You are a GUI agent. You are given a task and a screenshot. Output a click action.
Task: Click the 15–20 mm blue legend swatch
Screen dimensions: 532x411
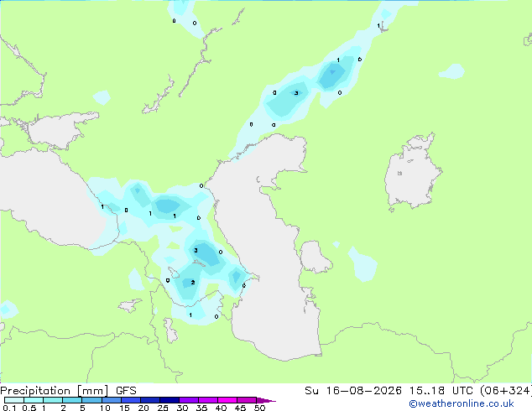pyautogui.click(x=131, y=400)
